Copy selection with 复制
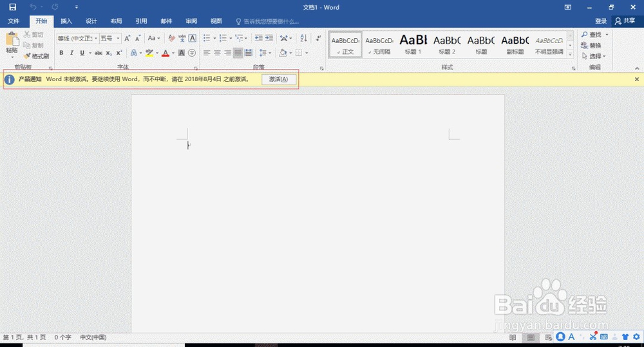 point(33,45)
